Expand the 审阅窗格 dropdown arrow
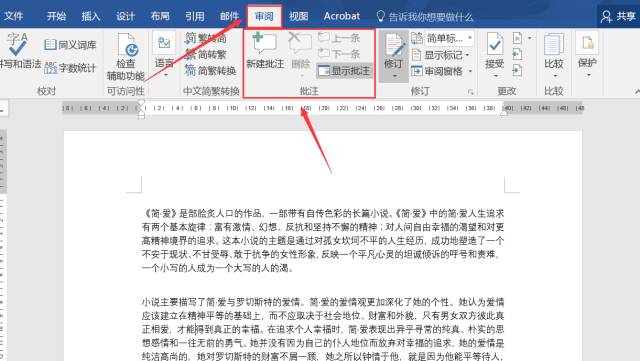The width and height of the screenshot is (640, 361). 470,71
